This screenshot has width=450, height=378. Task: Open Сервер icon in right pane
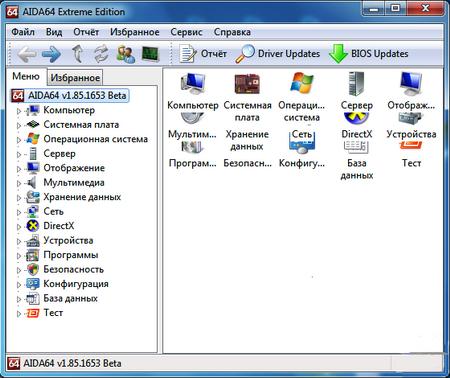coord(357,91)
